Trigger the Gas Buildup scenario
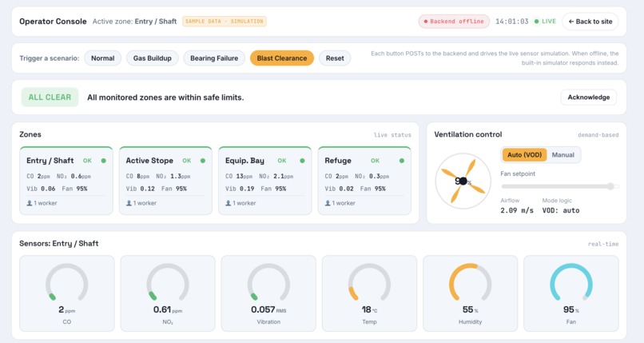644x343 pixels. [152, 58]
